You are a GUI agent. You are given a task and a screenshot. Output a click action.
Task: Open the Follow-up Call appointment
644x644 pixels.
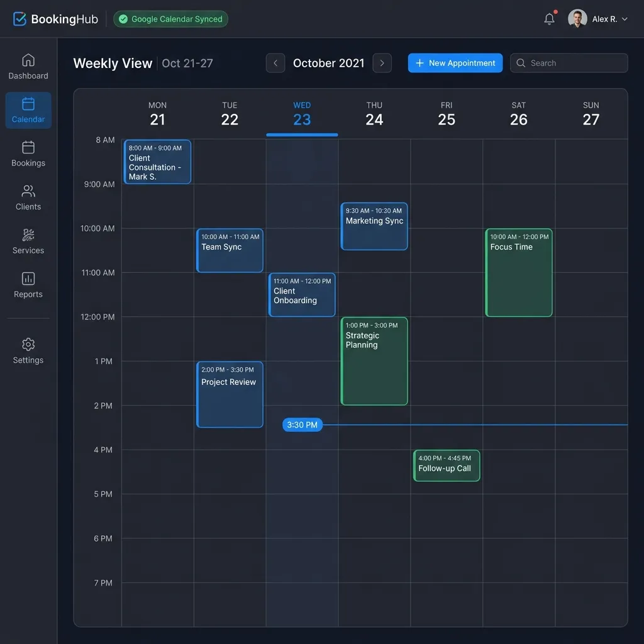pos(447,466)
